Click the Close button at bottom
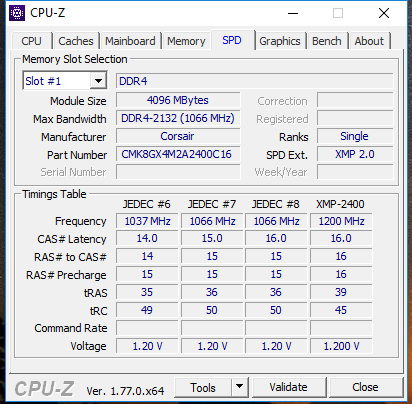The image size is (412, 404). 366,387
